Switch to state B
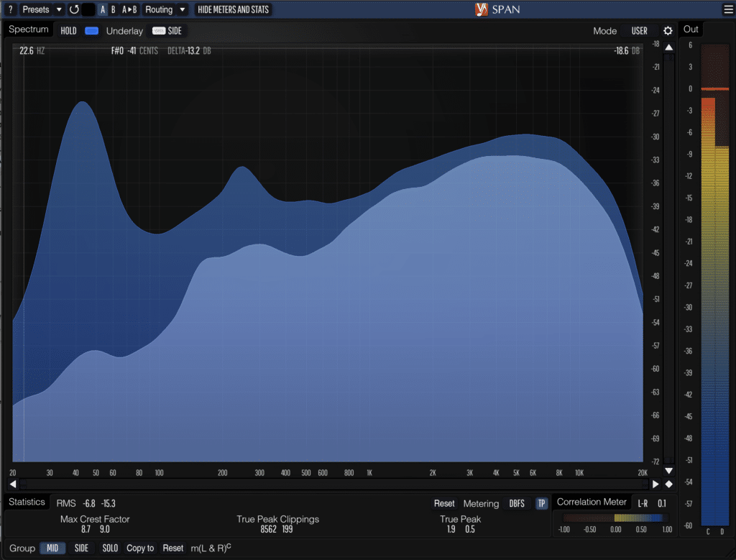736x560 pixels. coord(113,9)
